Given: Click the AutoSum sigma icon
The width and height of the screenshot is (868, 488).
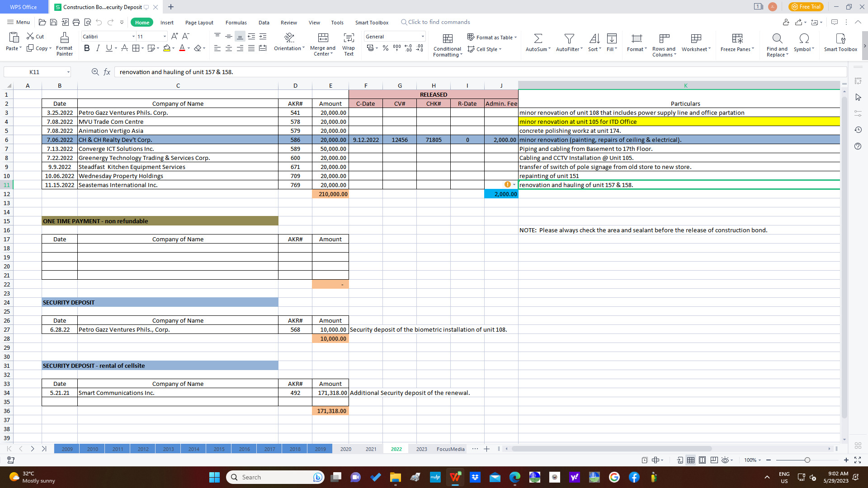Looking at the screenshot, I should pos(538,38).
